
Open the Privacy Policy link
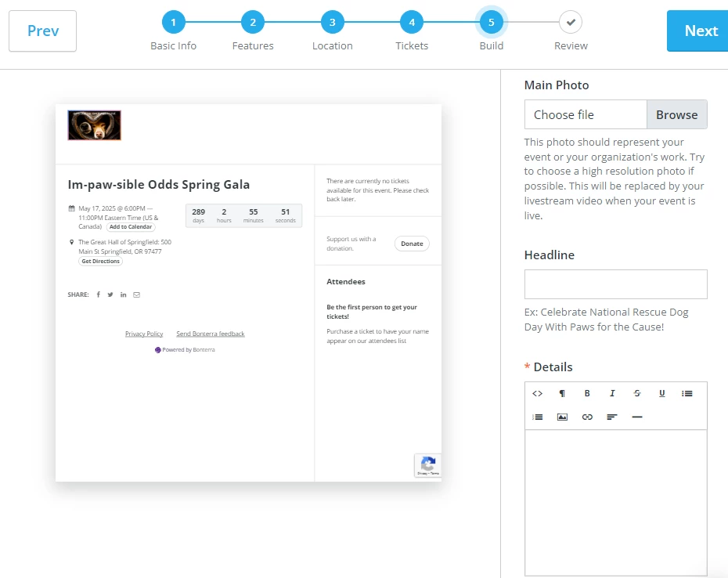pos(143,333)
